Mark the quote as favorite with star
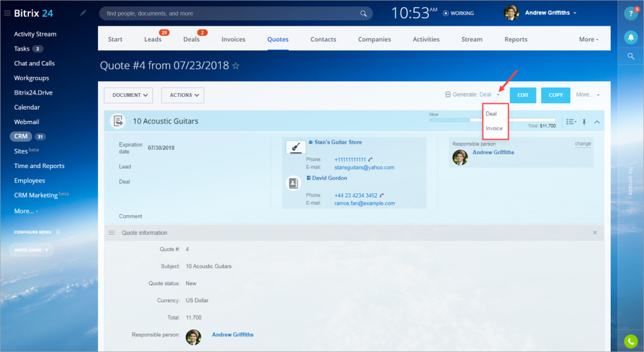This screenshot has height=352, width=644. coord(236,65)
